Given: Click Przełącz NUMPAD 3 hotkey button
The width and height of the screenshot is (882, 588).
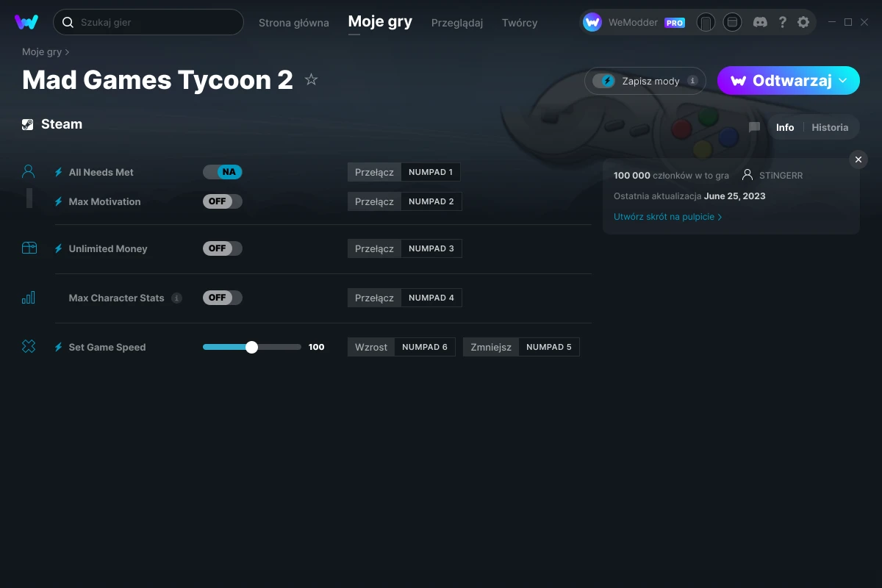Looking at the screenshot, I should [x=405, y=248].
